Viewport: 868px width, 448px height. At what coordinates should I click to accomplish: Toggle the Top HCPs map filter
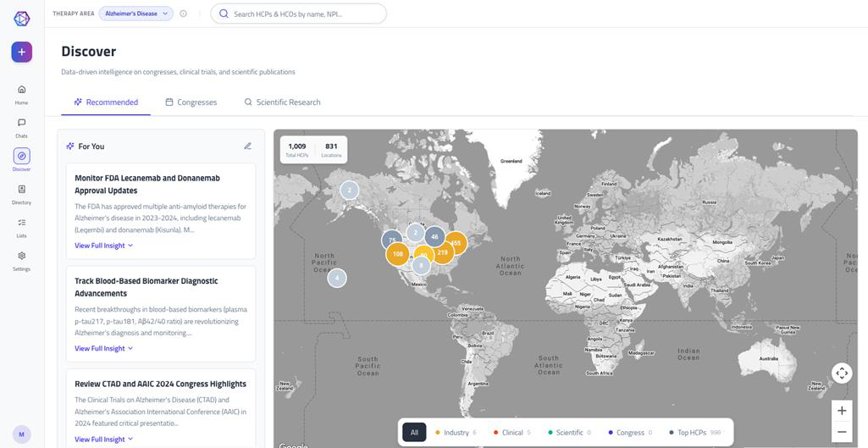point(696,433)
